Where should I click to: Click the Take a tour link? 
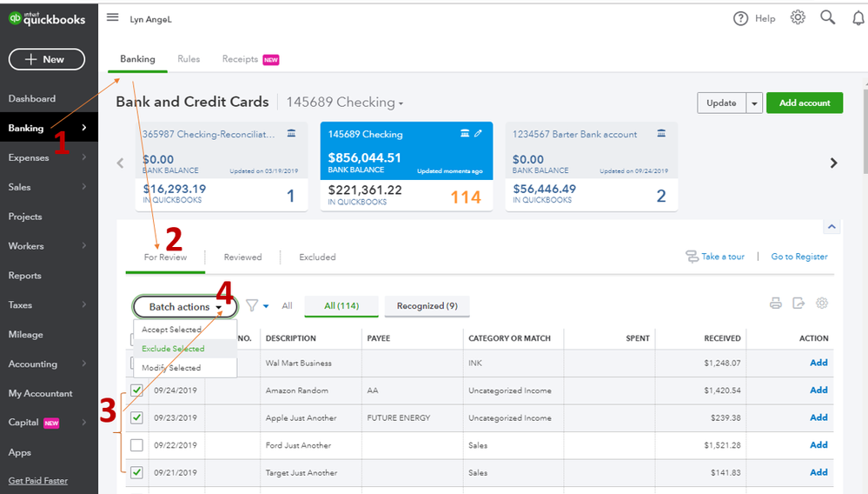click(x=723, y=257)
